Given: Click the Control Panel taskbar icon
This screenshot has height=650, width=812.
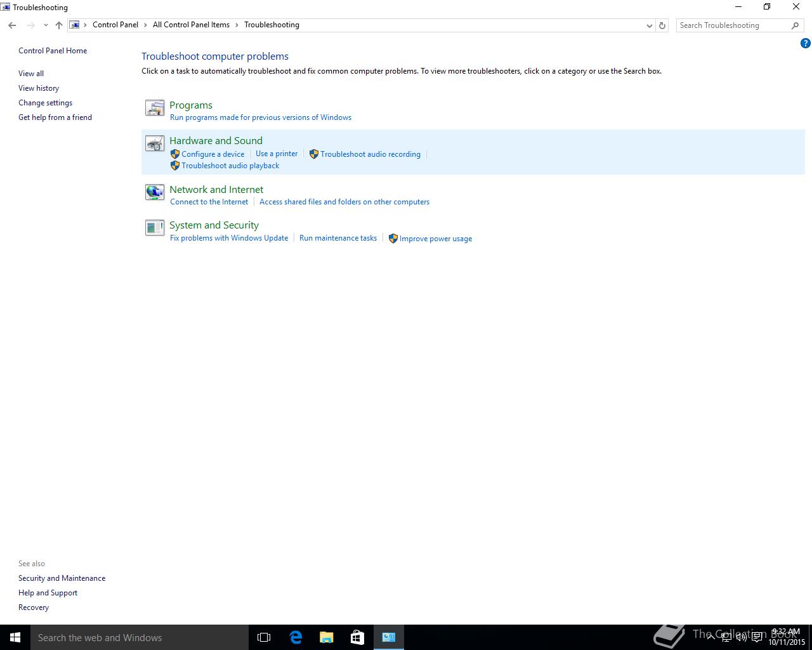Looking at the screenshot, I should (x=389, y=637).
